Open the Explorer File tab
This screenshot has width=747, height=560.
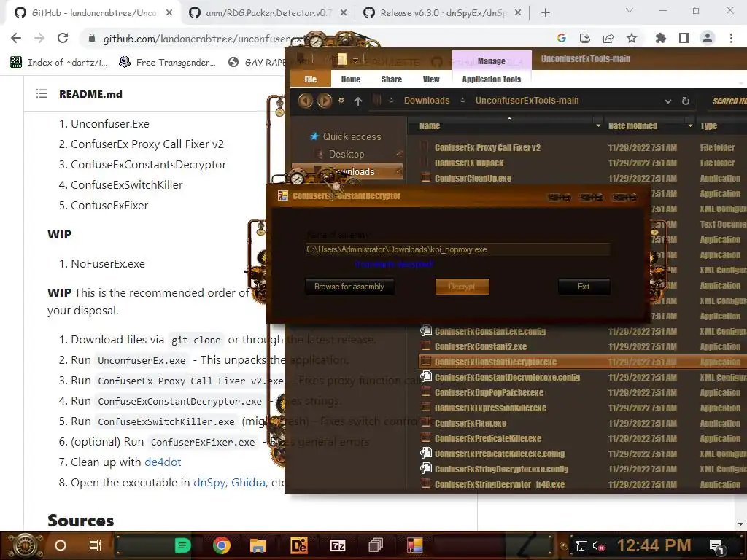coord(311,79)
